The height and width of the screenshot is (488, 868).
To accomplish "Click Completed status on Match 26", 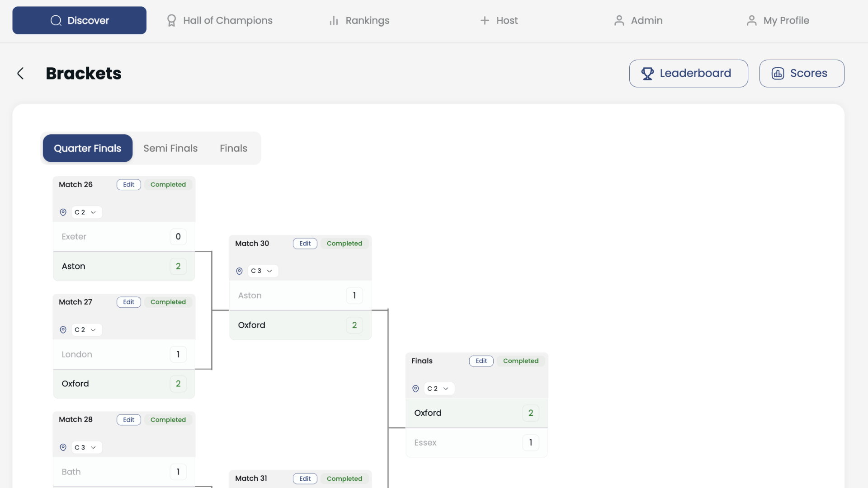I will coord(168,184).
